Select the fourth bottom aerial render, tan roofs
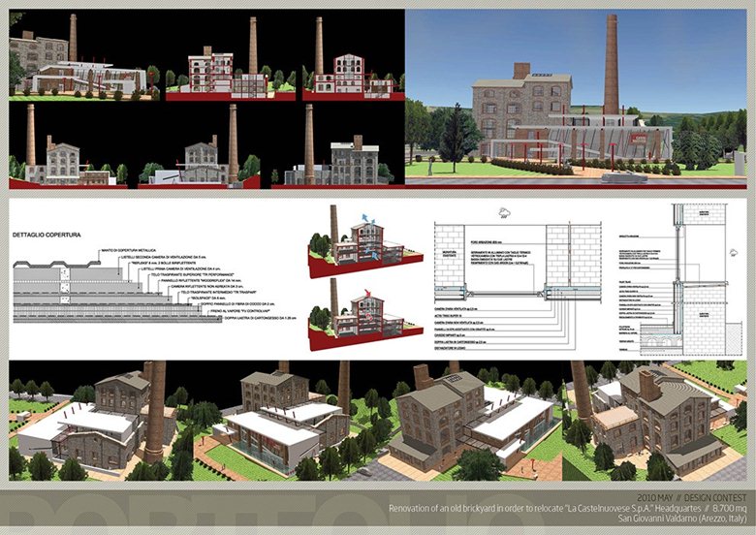The image size is (756, 535). [654, 421]
